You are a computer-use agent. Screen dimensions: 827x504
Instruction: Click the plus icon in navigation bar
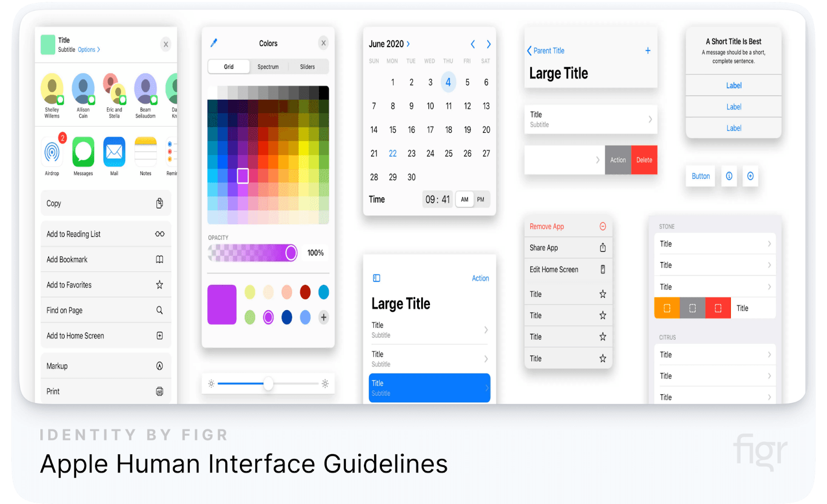click(648, 51)
